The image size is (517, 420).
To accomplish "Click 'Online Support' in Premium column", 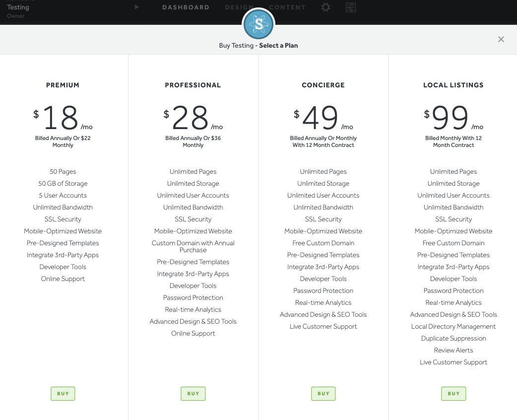I will [x=63, y=279].
